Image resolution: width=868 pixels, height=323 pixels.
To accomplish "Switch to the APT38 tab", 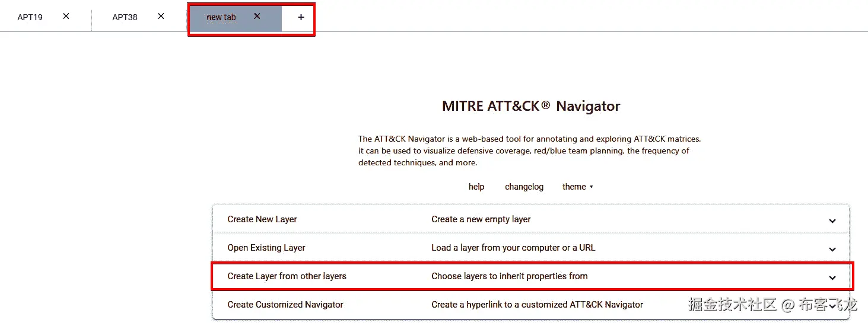I will tap(125, 17).
